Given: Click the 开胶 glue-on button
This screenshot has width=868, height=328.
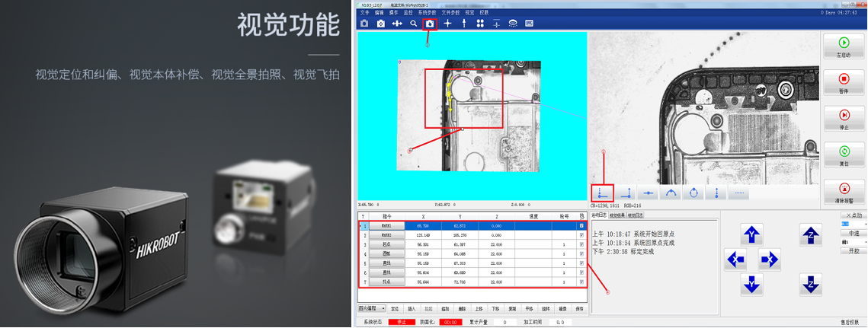Looking at the screenshot, I should (x=853, y=251).
